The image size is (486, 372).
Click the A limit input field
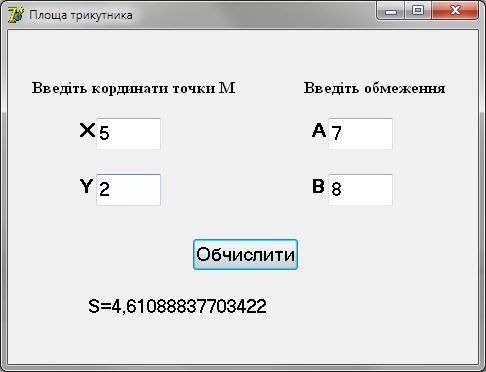pyautogui.click(x=360, y=133)
